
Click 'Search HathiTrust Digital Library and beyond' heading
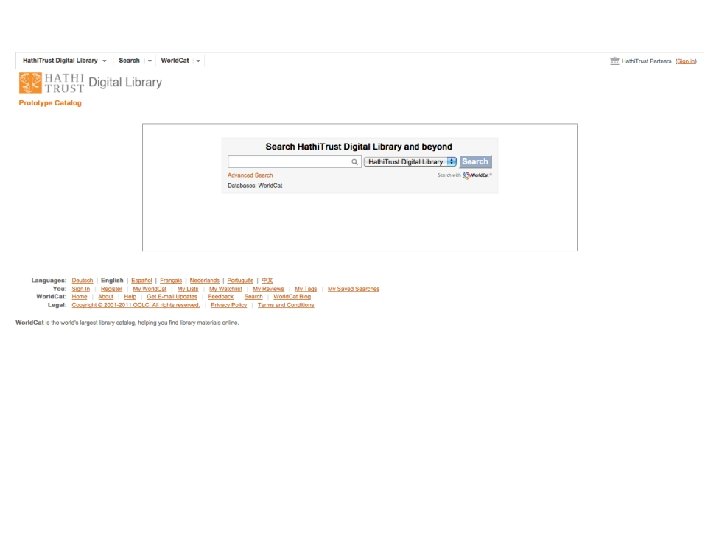coord(359,147)
